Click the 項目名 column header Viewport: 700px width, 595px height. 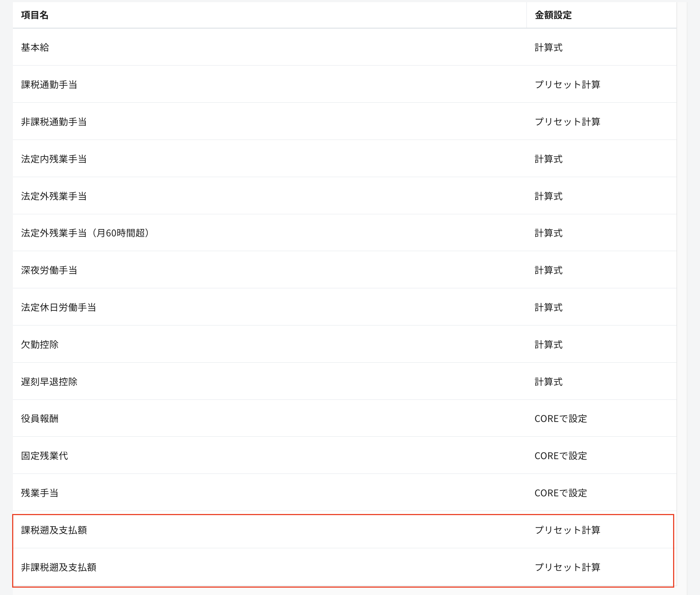coord(35,15)
